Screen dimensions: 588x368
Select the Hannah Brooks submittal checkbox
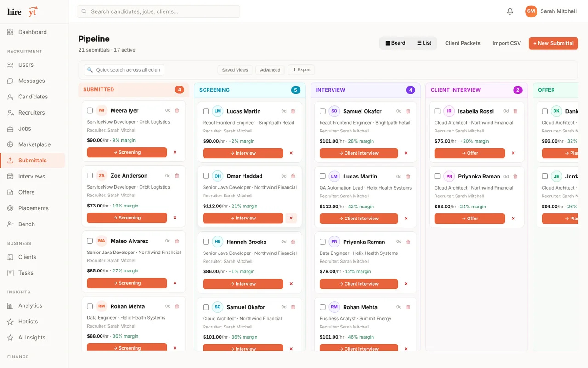click(206, 241)
